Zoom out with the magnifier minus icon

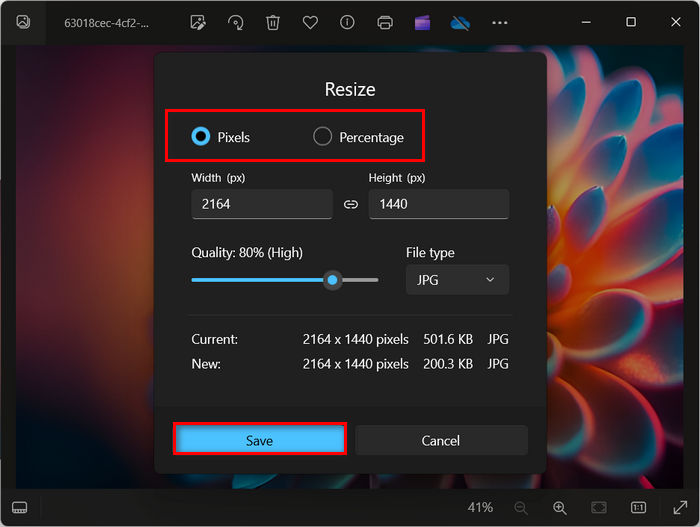(521, 508)
